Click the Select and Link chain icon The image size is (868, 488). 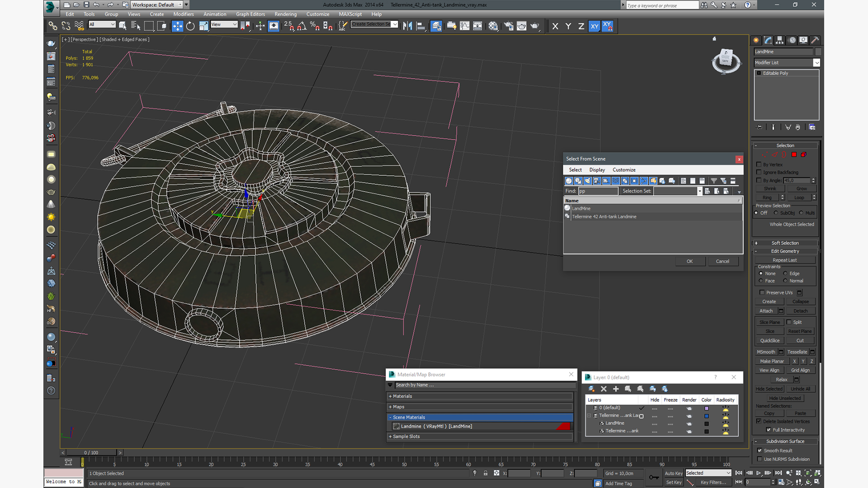point(53,26)
